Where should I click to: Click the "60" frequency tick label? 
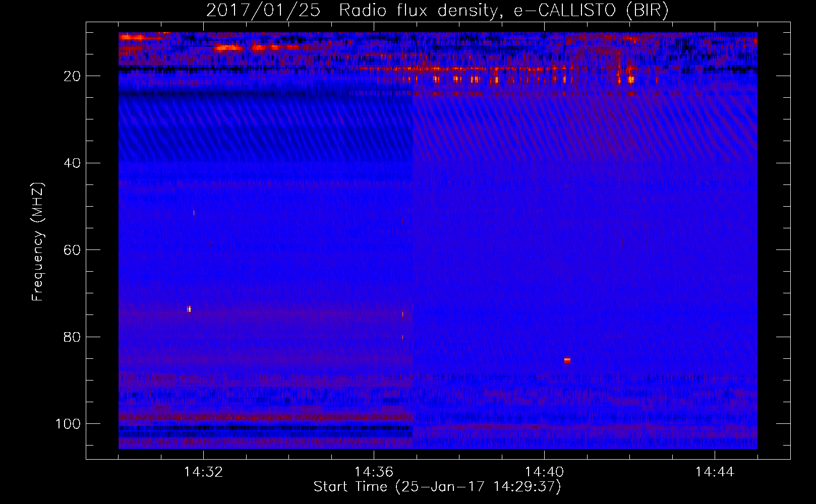click(73, 250)
